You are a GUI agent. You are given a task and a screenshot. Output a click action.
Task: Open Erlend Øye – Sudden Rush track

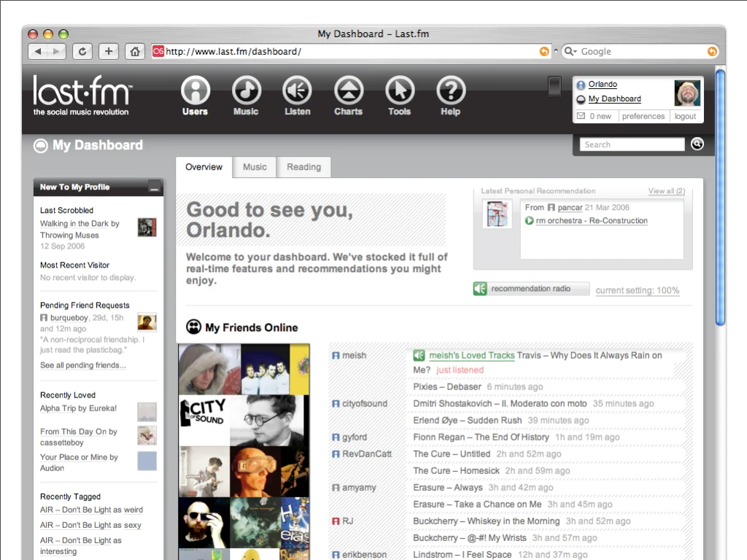[x=468, y=420]
